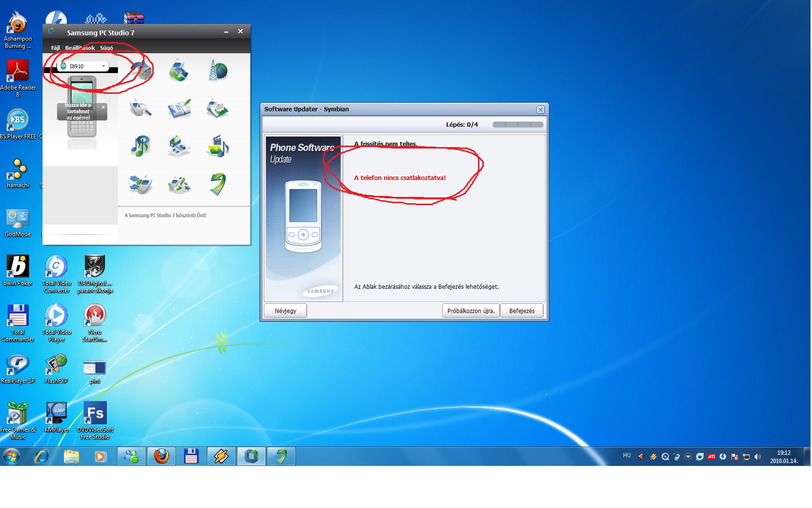This screenshot has height=508, width=812.
Task: Open the music notes and discs icon
Action: [x=141, y=146]
